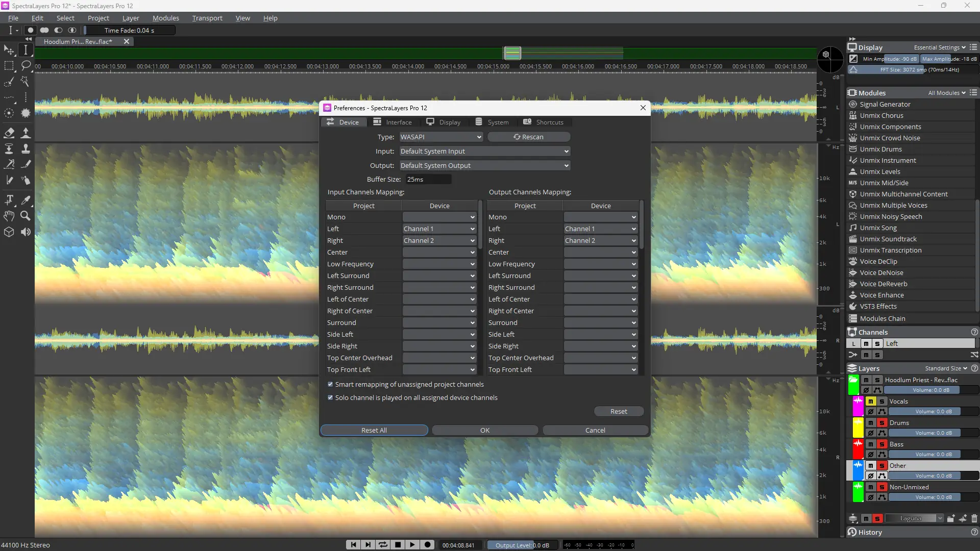The width and height of the screenshot is (980, 551).
Task: Switch to the Shortcuts preferences tab
Action: coord(544,122)
